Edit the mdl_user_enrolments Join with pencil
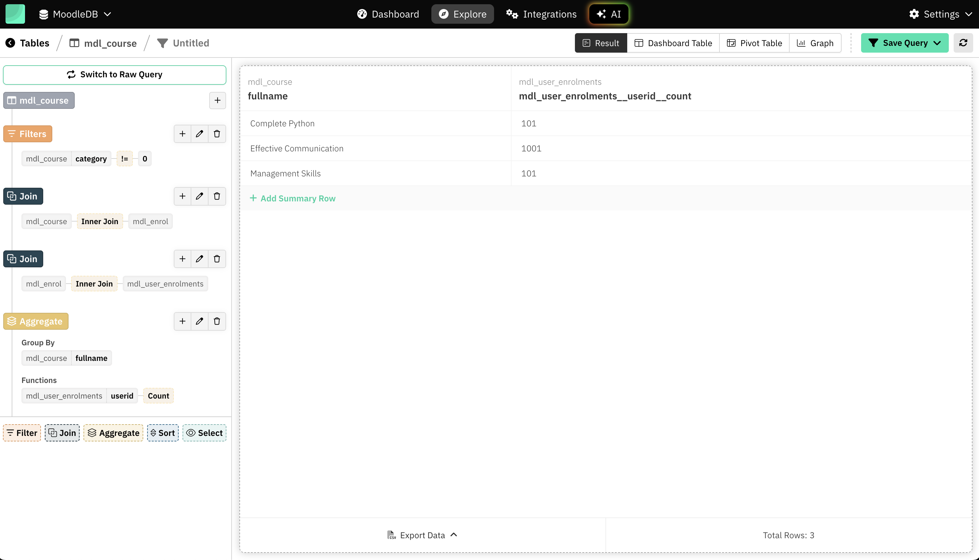This screenshot has width=979, height=560. click(199, 259)
